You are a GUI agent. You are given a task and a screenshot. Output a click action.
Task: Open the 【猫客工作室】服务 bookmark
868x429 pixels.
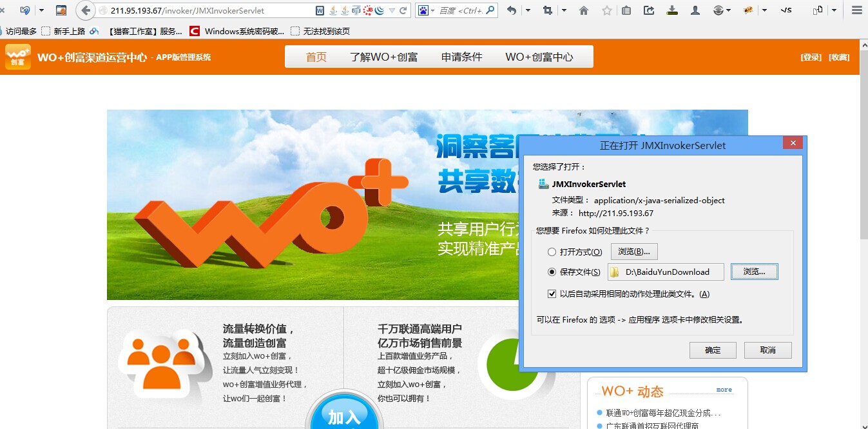pos(145,31)
